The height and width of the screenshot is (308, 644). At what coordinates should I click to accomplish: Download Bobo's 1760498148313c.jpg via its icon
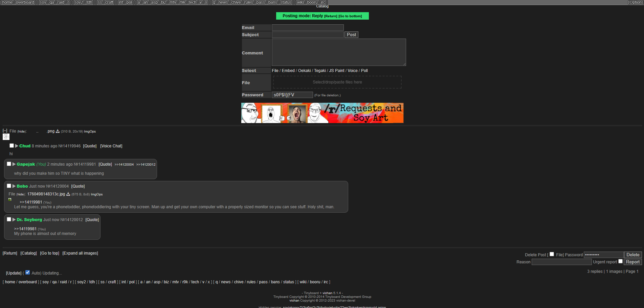[x=68, y=194]
